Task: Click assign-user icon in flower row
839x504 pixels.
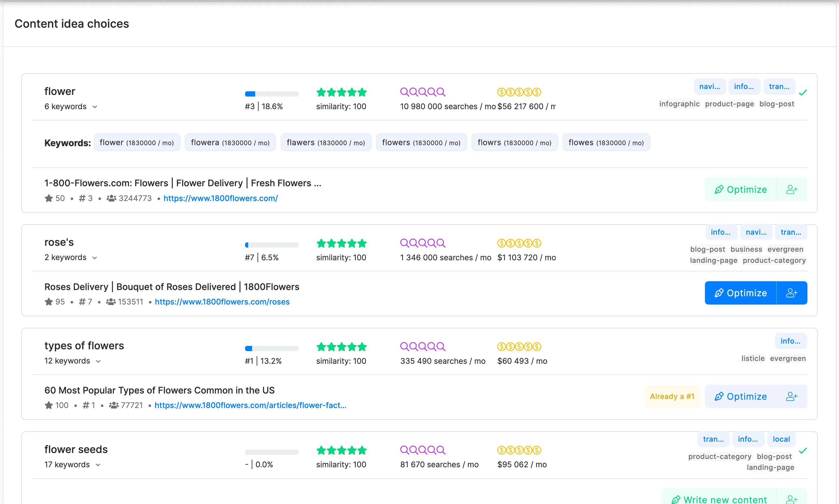Action: point(791,189)
